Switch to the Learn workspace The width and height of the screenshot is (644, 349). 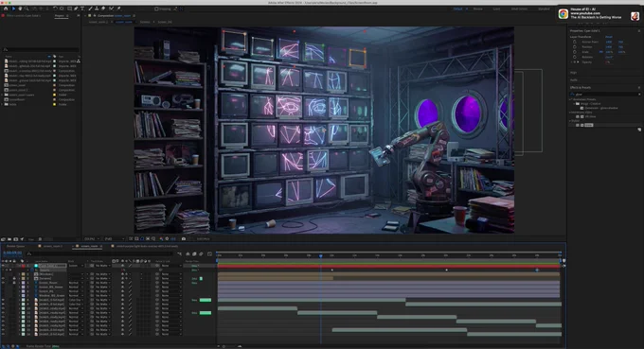click(496, 9)
